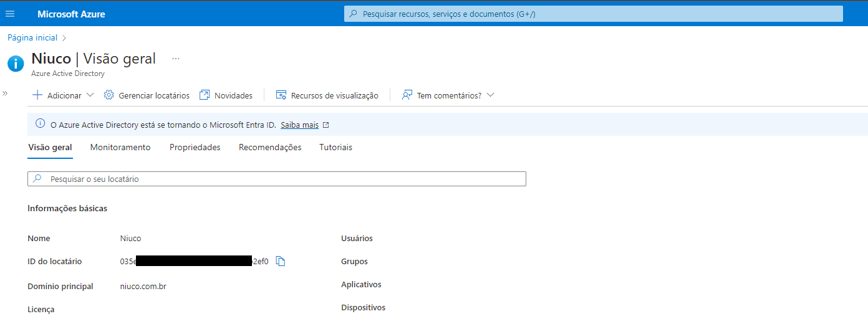
Task: Open the Tutoriais tab
Action: click(336, 148)
